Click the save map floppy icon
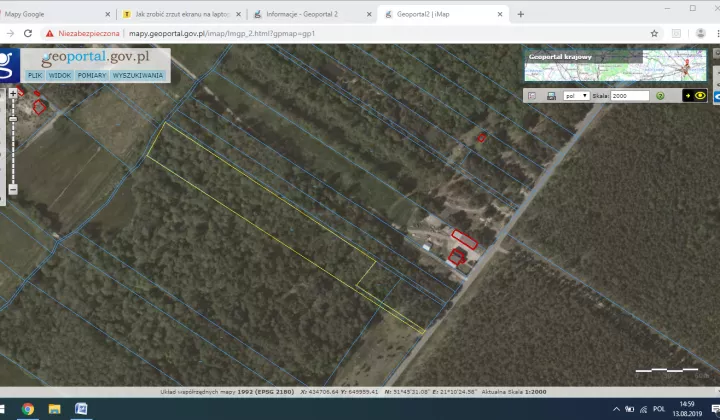 point(551,96)
